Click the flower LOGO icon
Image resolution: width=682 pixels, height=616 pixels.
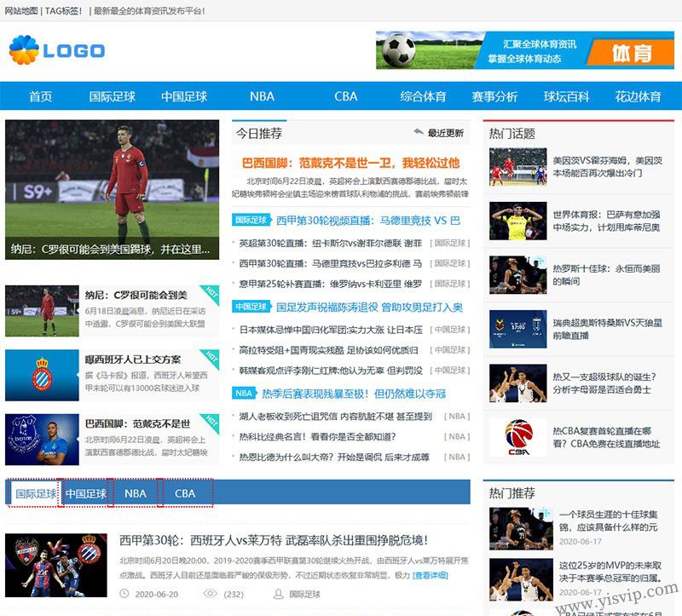25,50
